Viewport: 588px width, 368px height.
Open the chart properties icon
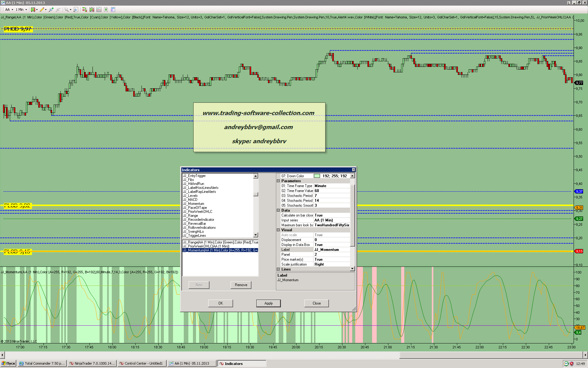[113, 10]
